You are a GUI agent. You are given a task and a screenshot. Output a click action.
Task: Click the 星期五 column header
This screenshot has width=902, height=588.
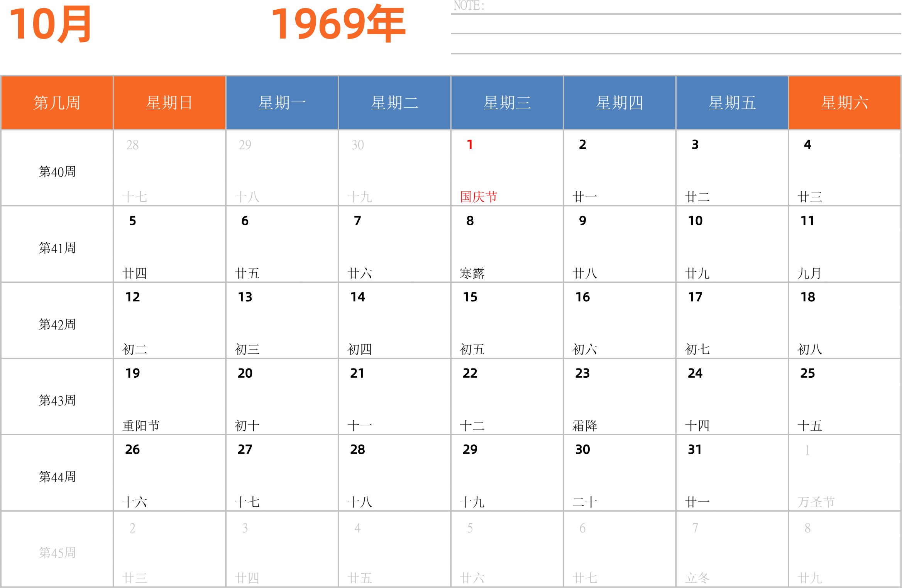click(732, 103)
